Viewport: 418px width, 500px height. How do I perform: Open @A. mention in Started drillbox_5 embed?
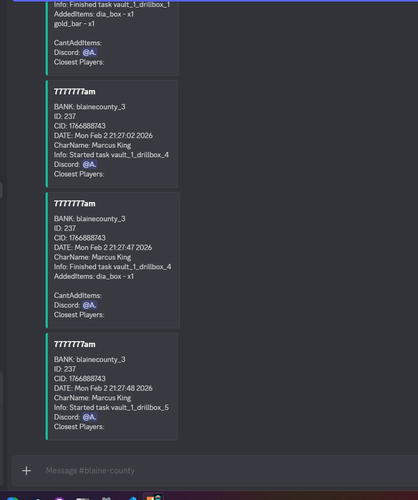point(89,417)
